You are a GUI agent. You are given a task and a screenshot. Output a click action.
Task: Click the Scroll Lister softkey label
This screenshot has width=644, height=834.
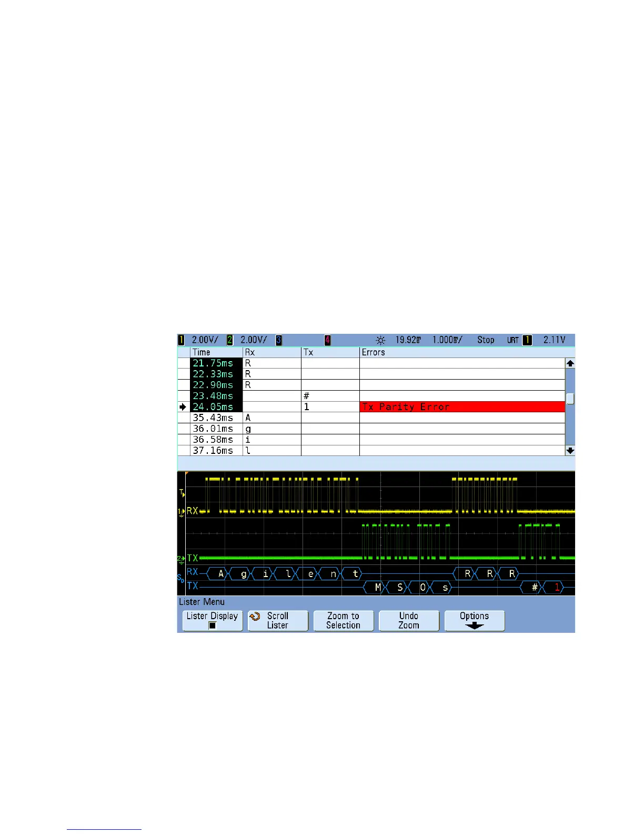(x=278, y=621)
